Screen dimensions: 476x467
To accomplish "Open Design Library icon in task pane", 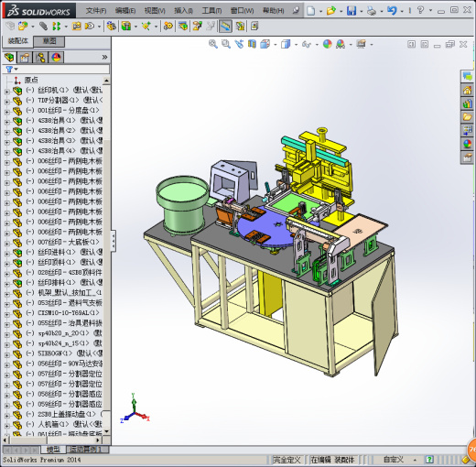I will [x=467, y=103].
